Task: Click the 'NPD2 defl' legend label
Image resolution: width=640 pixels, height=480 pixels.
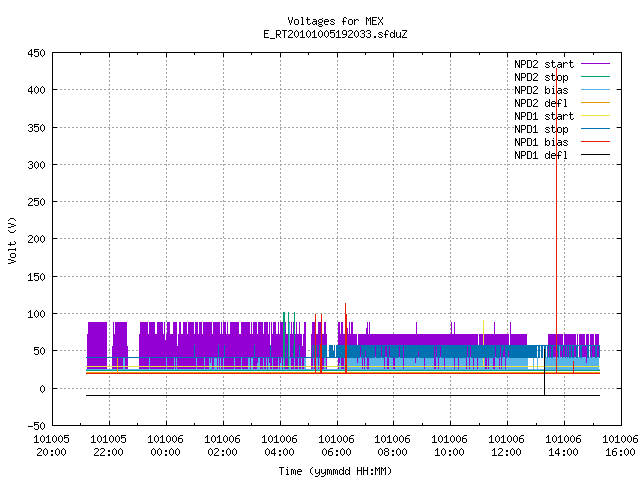Action: tap(541, 103)
